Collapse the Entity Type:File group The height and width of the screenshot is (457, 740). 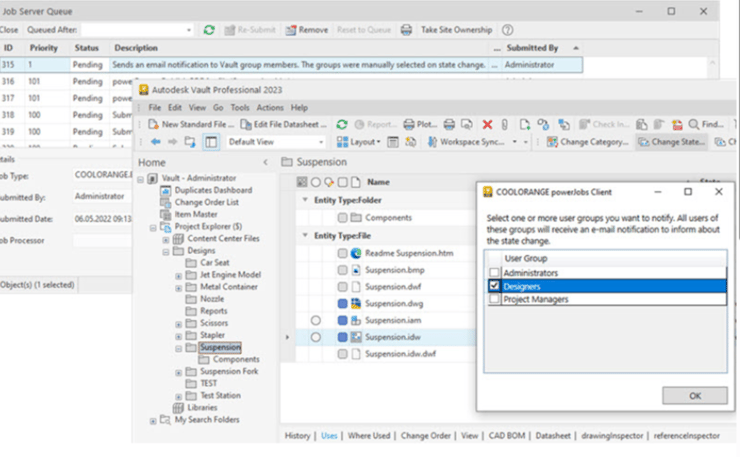(305, 235)
